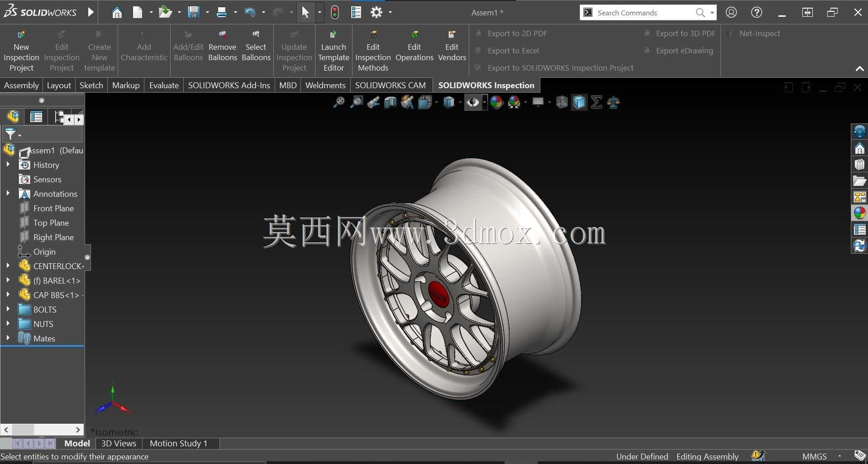Click the Help question mark icon
The image size is (868, 464).
click(757, 13)
